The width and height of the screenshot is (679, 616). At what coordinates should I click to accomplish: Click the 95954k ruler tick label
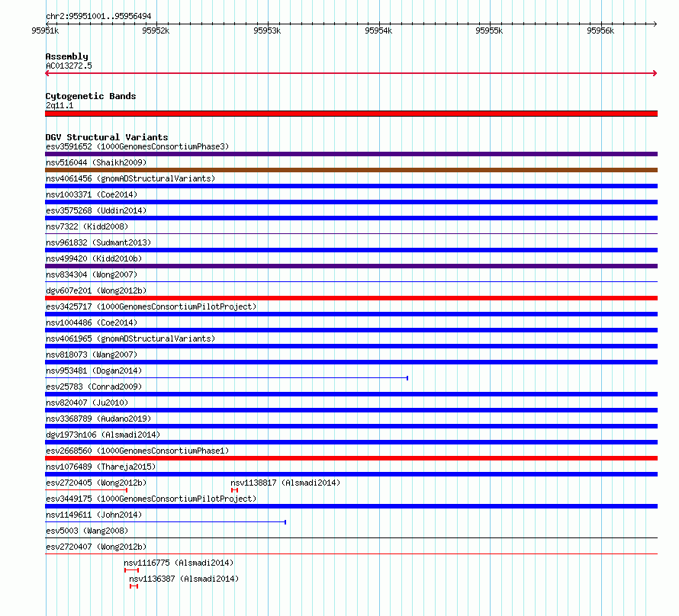[x=378, y=30]
